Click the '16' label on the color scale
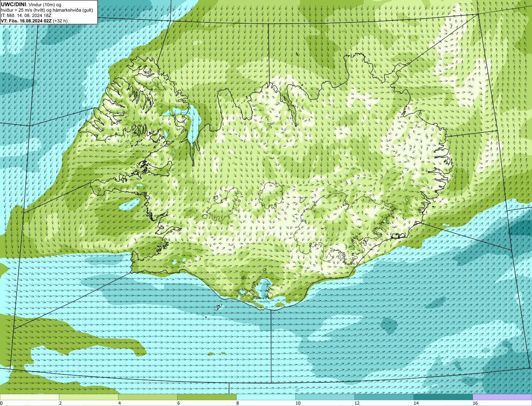This screenshot has height=406, width=532. coord(475,403)
